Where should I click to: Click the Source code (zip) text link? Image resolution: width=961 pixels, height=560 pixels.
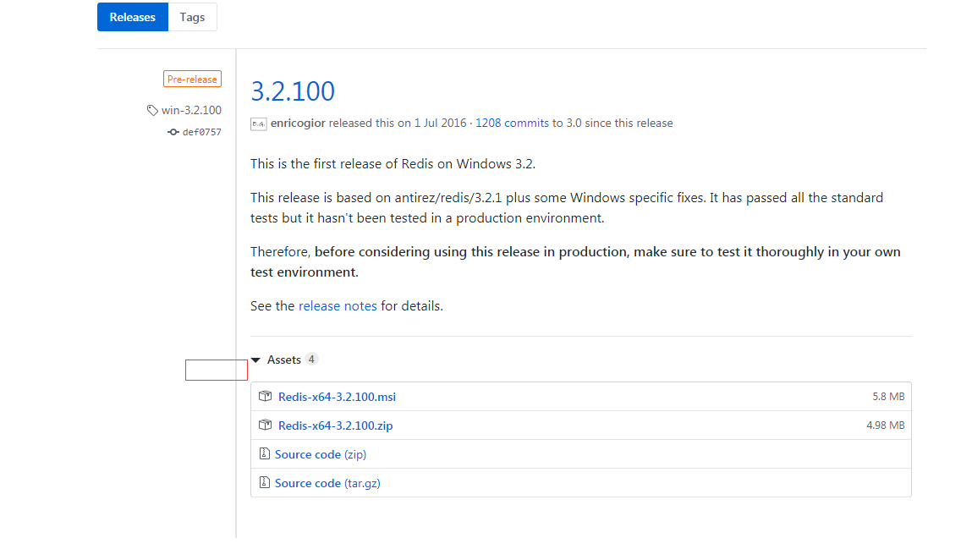[x=308, y=454]
